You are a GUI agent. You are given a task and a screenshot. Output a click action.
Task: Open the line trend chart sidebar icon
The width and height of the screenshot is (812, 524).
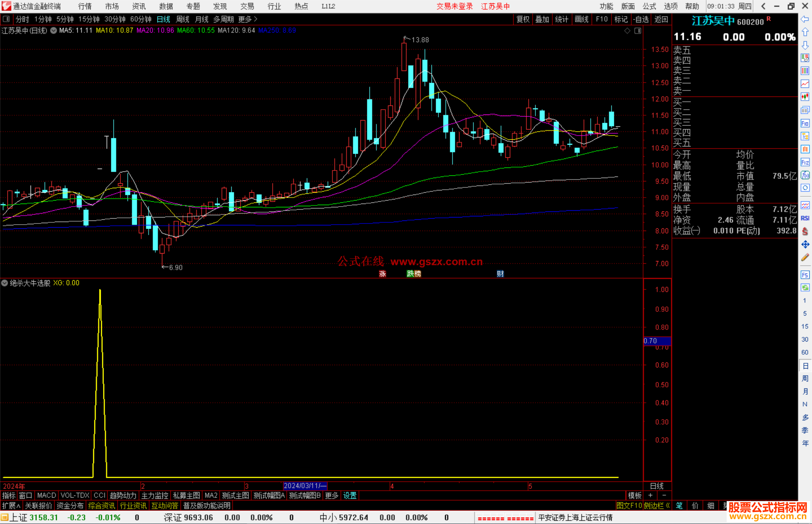pyautogui.click(x=805, y=83)
